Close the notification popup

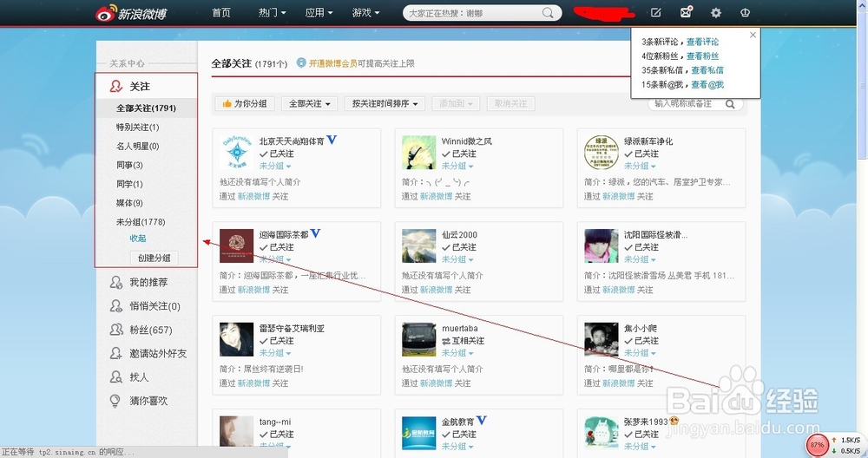pos(753,35)
